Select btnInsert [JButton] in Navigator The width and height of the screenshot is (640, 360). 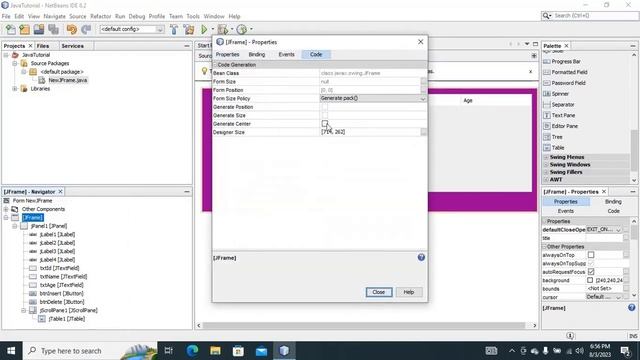tap(62, 293)
